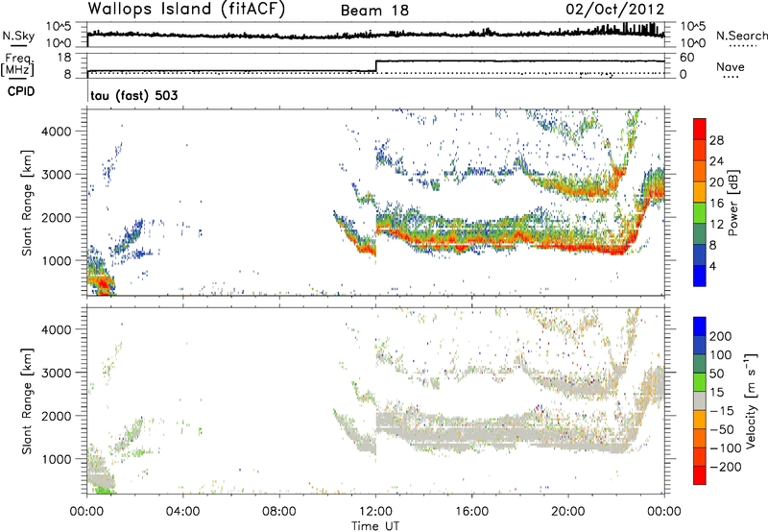Viewport: 768px width, 532px height.
Task: Click the '04:00' time axis label
Action: [182, 512]
